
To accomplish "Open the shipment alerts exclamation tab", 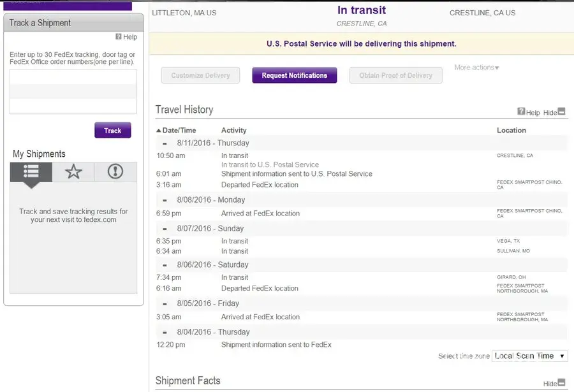I will (115, 172).
